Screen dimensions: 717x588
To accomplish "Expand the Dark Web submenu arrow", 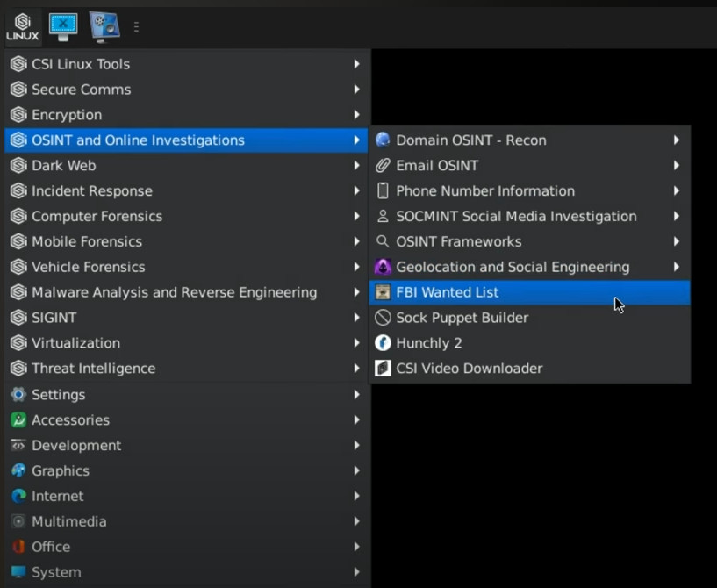I will [x=356, y=165].
